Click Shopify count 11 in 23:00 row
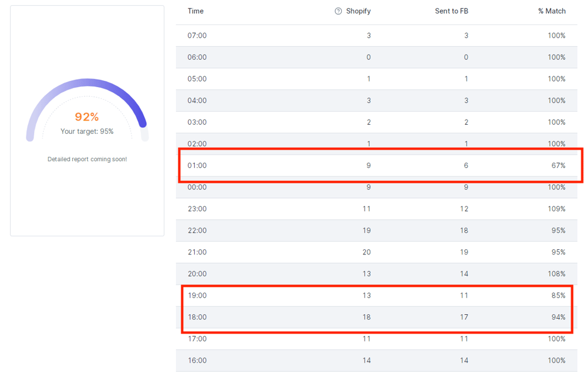588x374 pixels. (367, 209)
